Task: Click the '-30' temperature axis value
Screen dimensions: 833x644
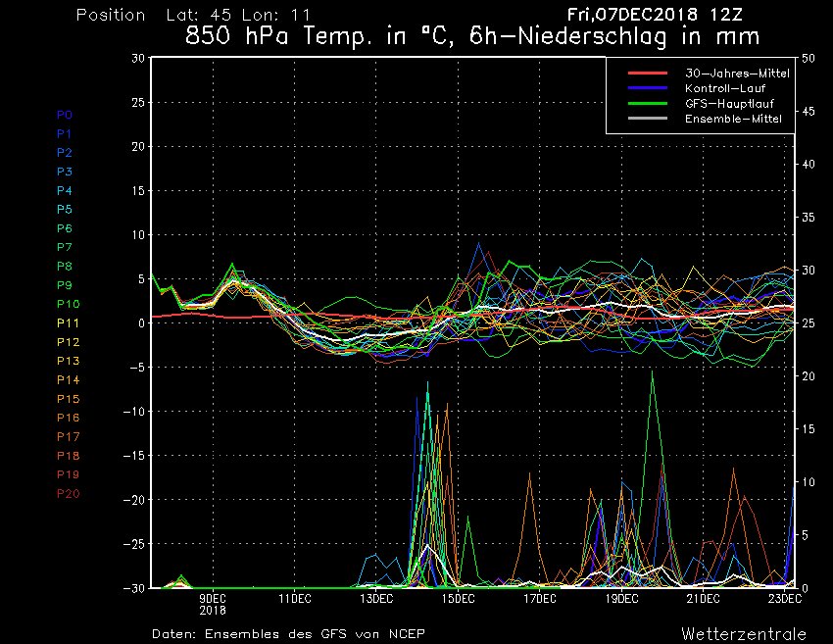Action: [133, 588]
